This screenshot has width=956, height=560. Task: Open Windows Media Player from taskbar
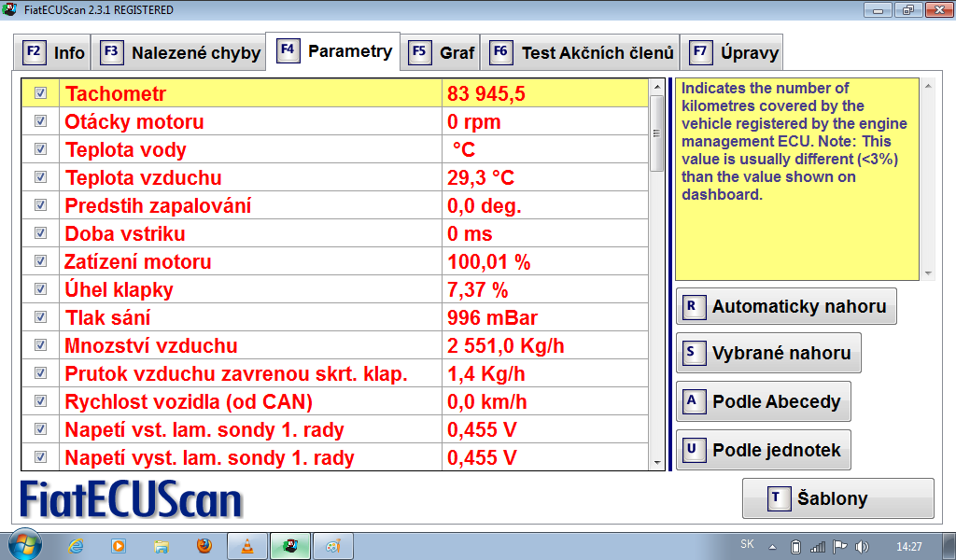119,546
